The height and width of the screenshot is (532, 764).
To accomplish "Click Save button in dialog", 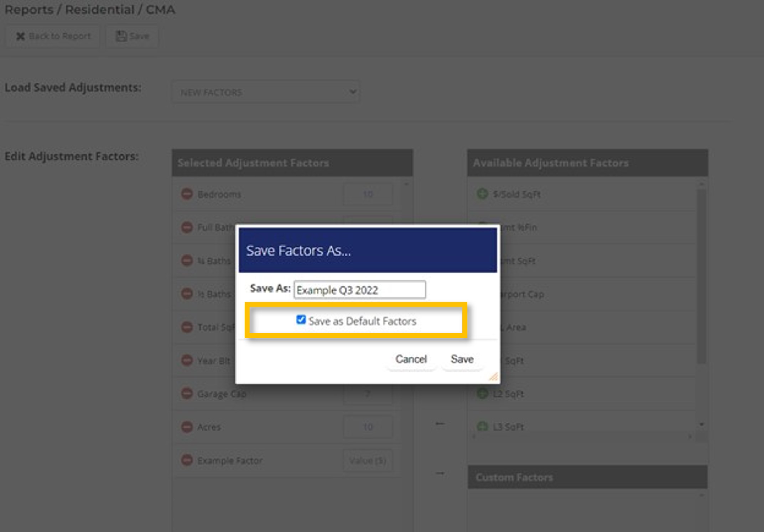I will (462, 359).
